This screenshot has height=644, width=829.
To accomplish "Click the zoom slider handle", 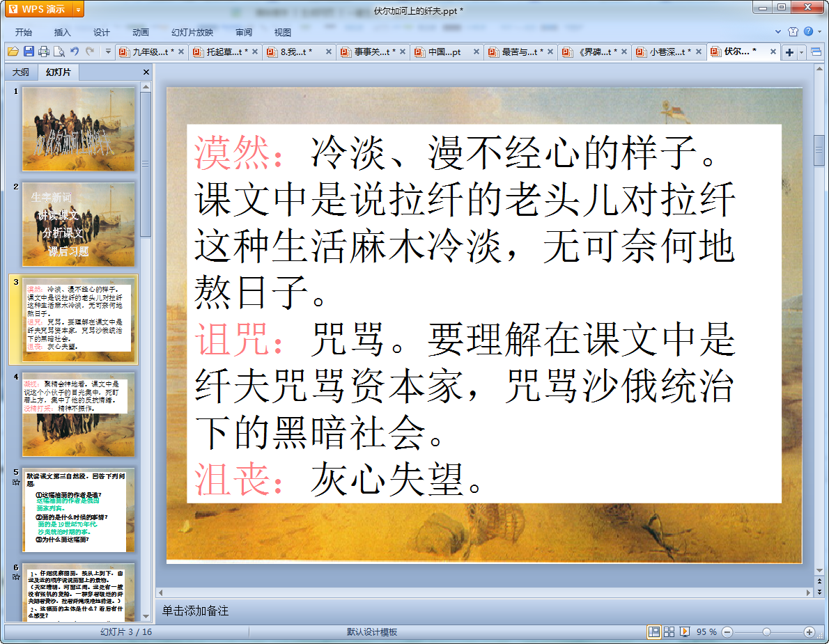I will click(766, 632).
